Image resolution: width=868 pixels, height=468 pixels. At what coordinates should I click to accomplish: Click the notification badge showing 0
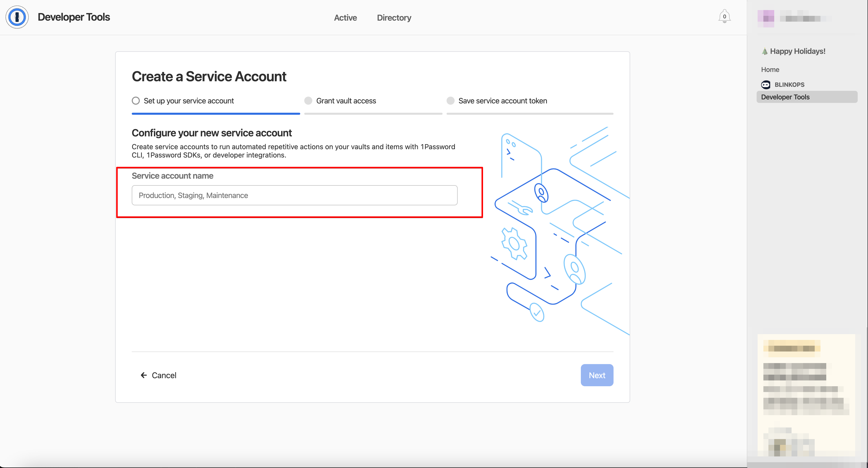click(724, 16)
